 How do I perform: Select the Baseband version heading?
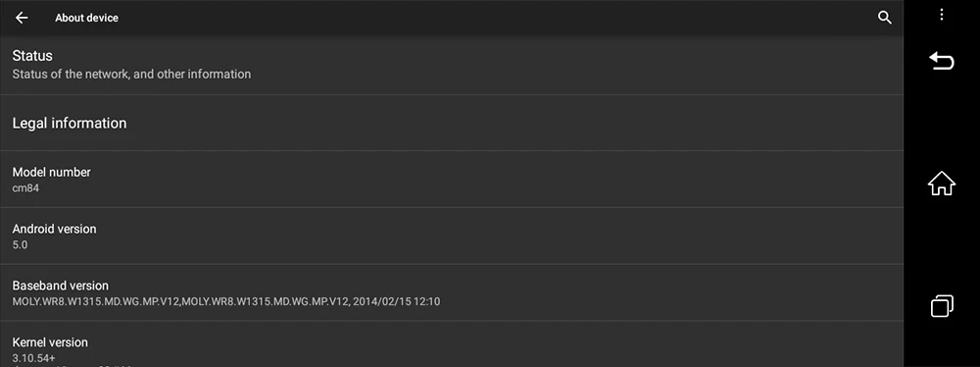(61, 286)
